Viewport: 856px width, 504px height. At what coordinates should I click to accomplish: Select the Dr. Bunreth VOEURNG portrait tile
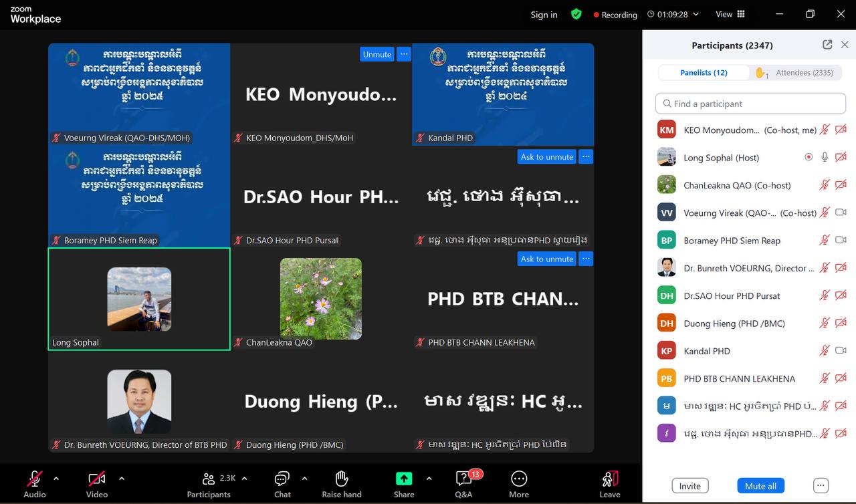tap(139, 402)
